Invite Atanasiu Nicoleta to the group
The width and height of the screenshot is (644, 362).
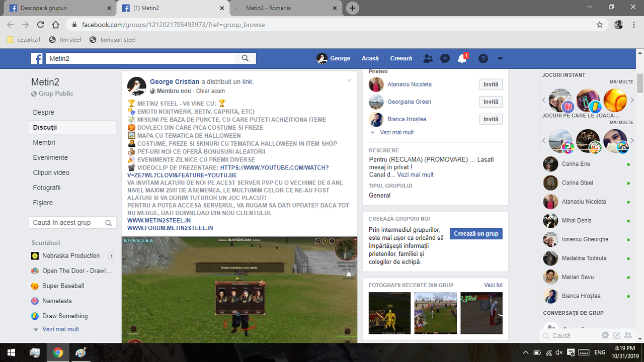click(x=491, y=84)
